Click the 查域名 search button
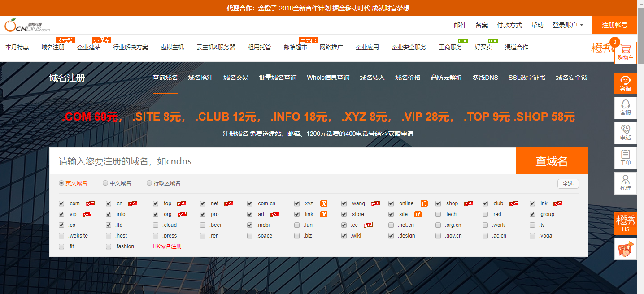The height and width of the screenshot is (294, 644). point(552,161)
